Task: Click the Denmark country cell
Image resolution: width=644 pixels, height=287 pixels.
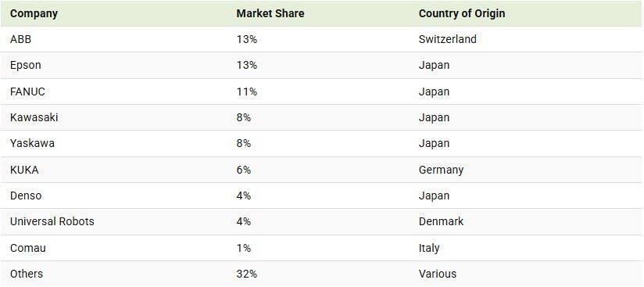Action: pos(441,221)
